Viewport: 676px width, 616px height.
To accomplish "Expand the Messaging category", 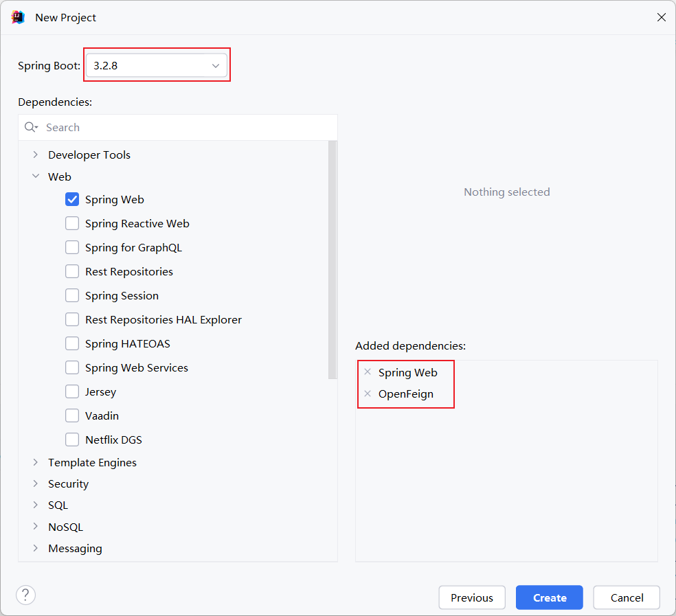I will [36, 548].
